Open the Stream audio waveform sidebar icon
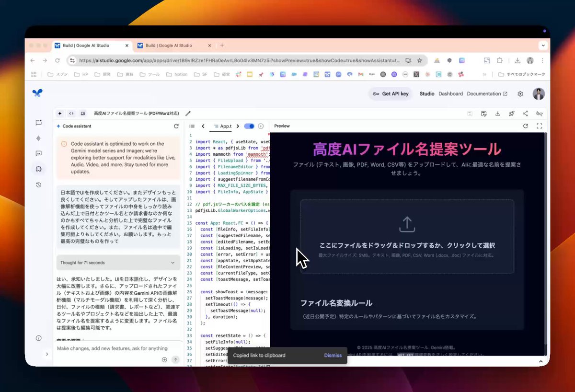The width and height of the screenshot is (575, 392). [x=38, y=138]
